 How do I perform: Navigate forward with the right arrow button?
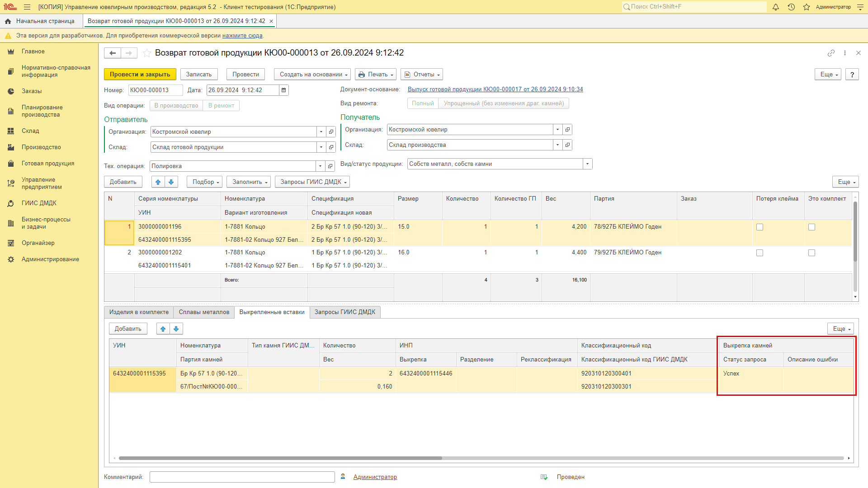[x=129, y=53]
